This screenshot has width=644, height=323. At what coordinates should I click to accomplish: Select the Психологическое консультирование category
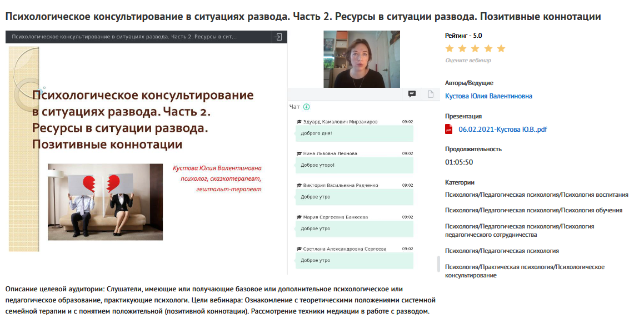click(x=525, y=271)
